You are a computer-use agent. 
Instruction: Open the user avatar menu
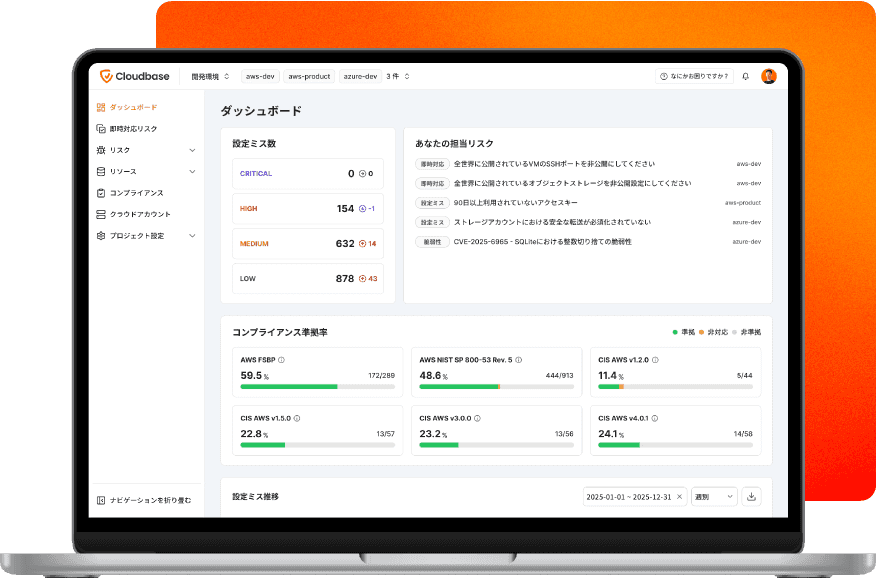[769, 76]
